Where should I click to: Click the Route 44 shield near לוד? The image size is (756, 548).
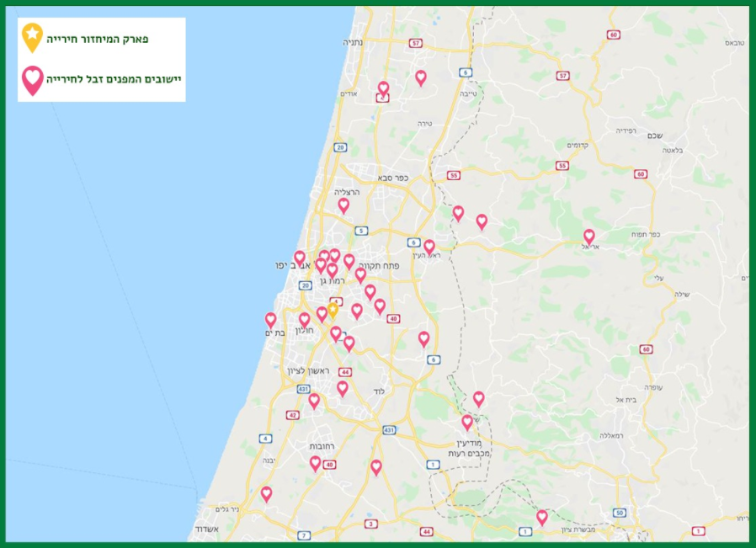(x=344, y=372)
